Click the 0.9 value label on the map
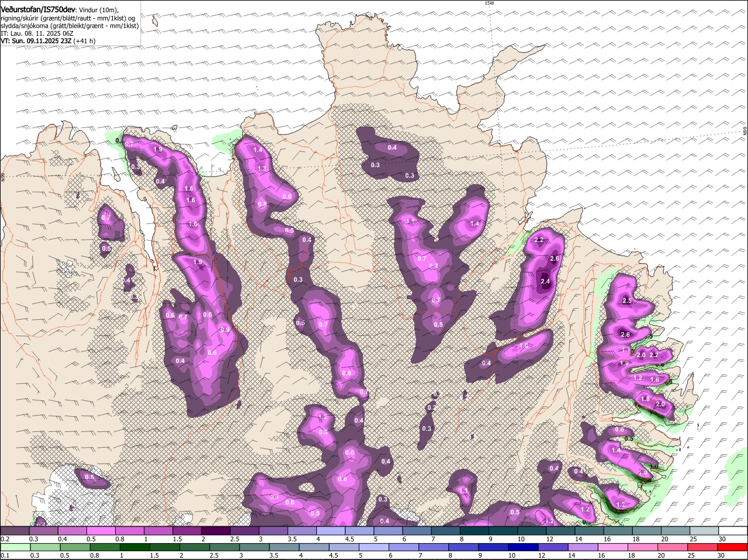This screenshot has width=748, height=560. [226, 330]
